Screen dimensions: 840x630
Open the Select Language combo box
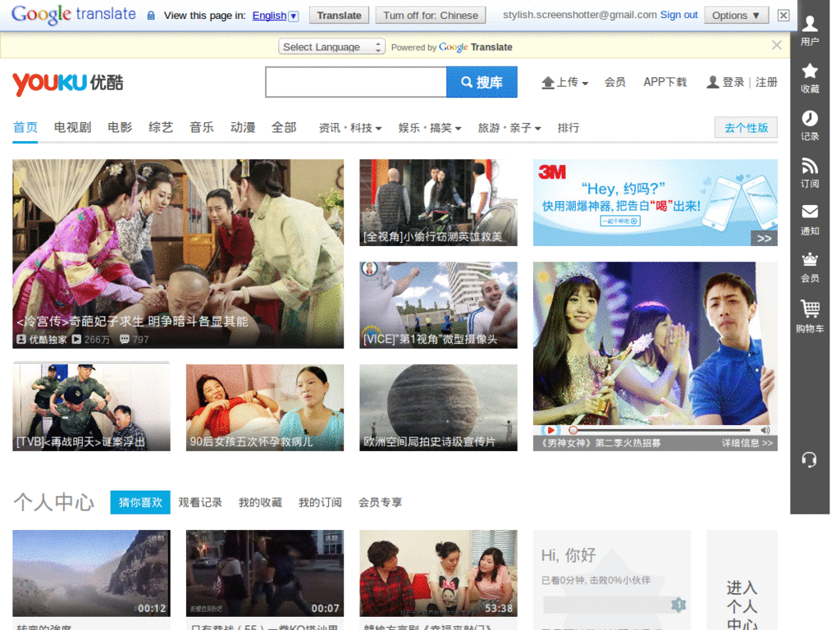331,47
